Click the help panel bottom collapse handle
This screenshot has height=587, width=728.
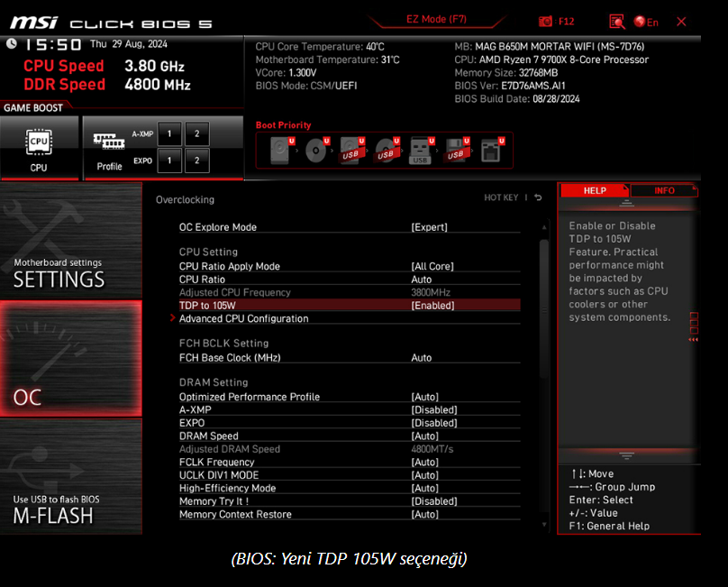[626, 456]
